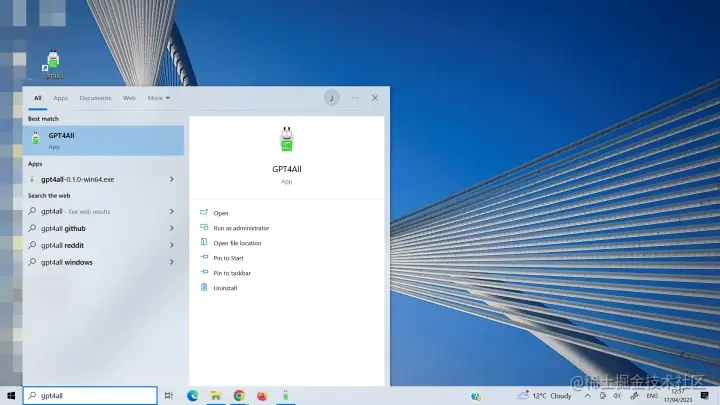The image size is (720, 405).
Task: Open the GPT4All taskbar icon
Action: 286,395
